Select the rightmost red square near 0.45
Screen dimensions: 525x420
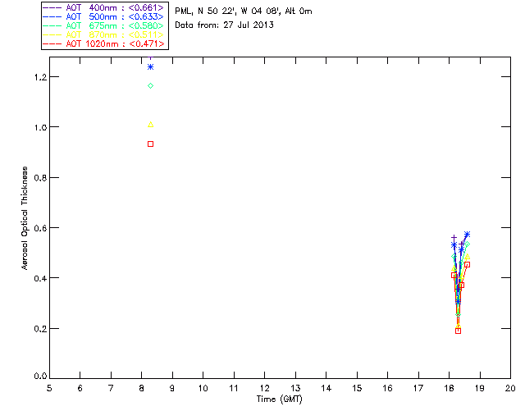click(467, 264)
